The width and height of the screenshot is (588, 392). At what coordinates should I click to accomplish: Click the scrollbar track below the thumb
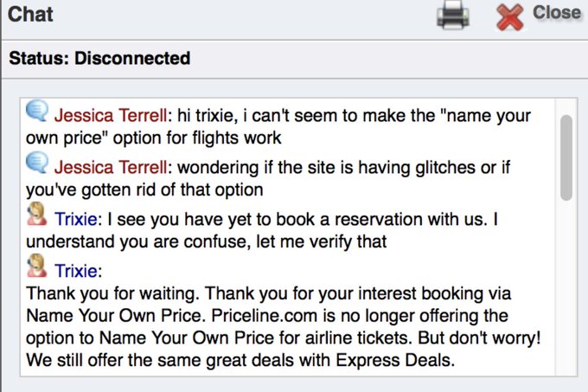[x=566, y=287]
